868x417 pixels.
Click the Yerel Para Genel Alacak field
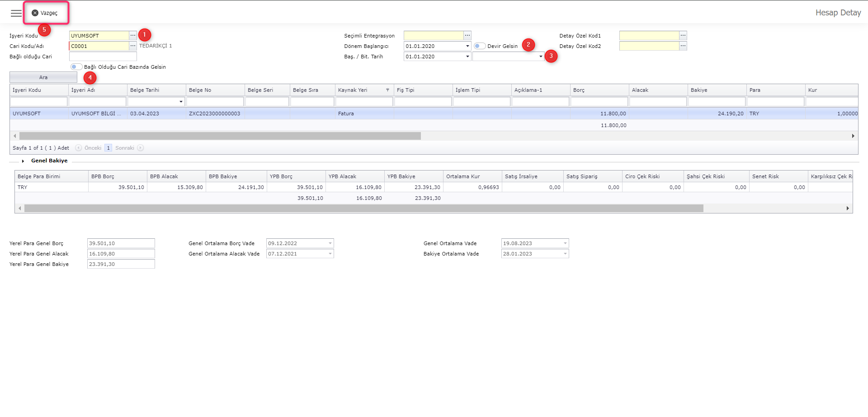[x=121, y=254]
